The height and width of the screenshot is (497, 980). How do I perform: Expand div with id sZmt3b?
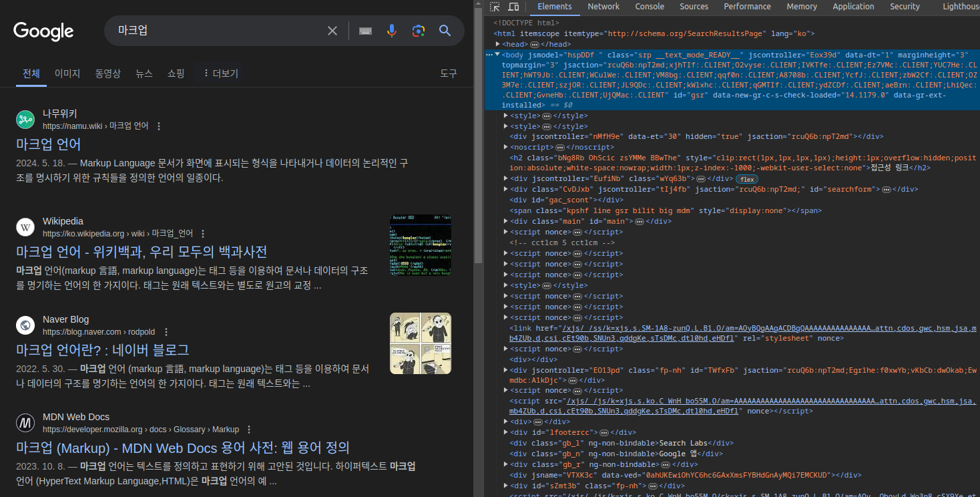[506, 486]
